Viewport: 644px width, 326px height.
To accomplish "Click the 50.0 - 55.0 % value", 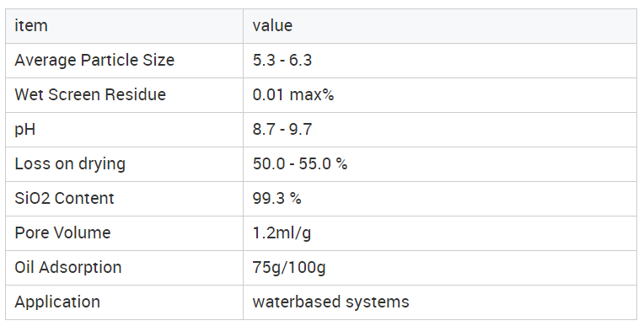I will click(x=300, y=163).
